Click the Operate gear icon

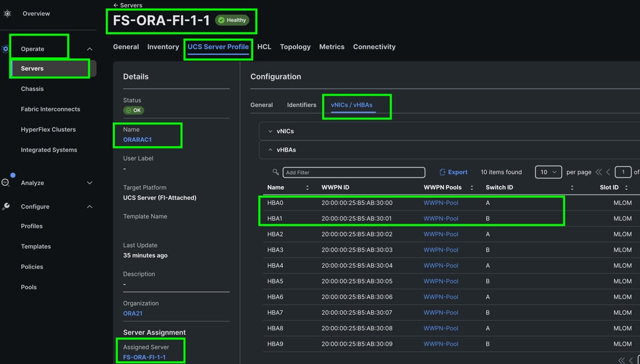pyautogui.click(x=5, y=49)
